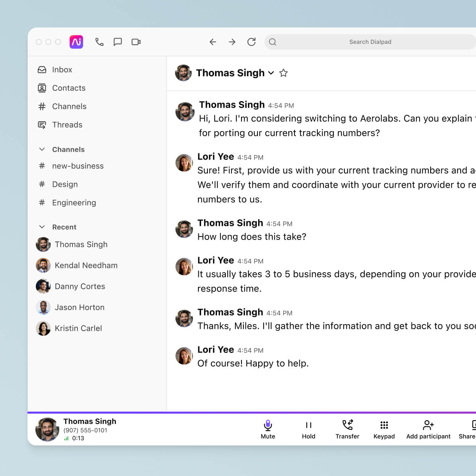
Task: Open the new-business channel
Action: 78,166
